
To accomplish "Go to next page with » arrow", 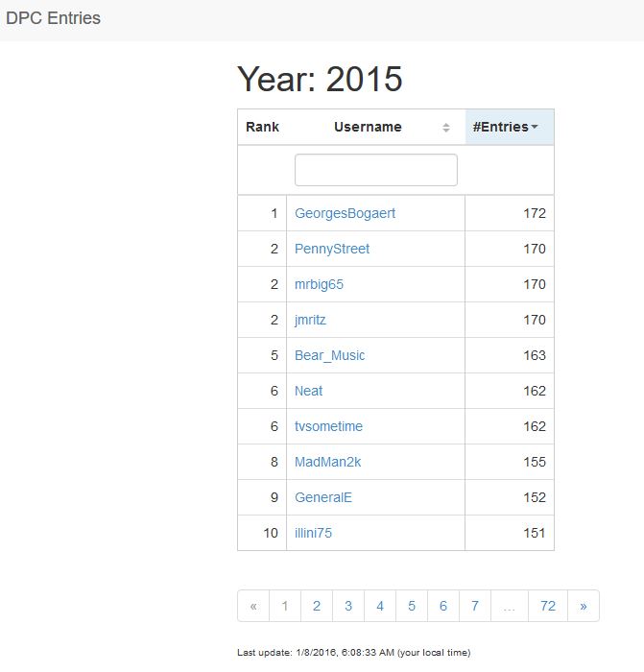I will click(x=584, y=606).
